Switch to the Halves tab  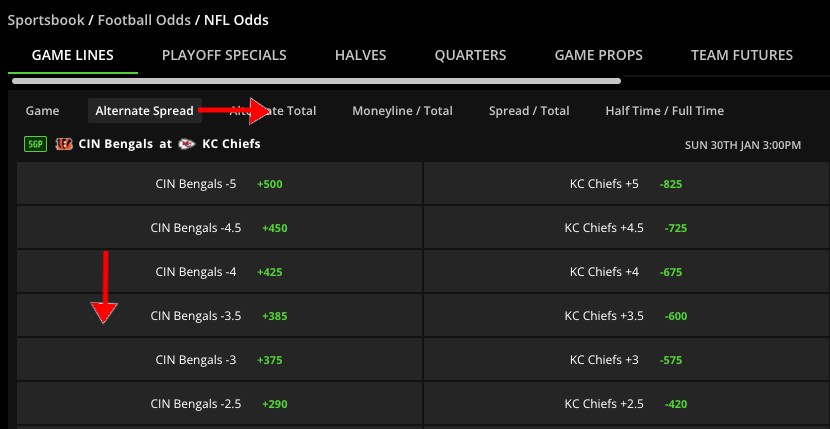point(360,55)
